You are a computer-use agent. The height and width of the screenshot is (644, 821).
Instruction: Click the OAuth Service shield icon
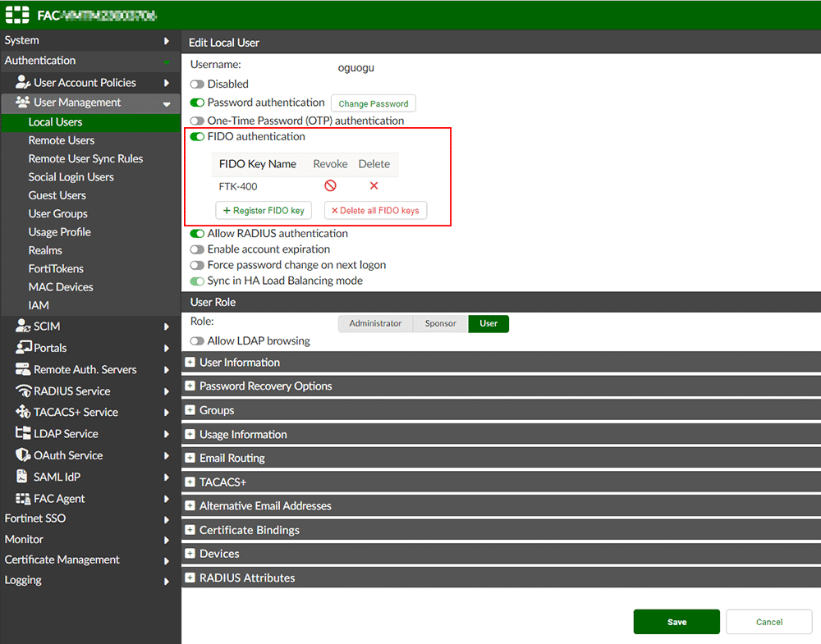(23, 454)
